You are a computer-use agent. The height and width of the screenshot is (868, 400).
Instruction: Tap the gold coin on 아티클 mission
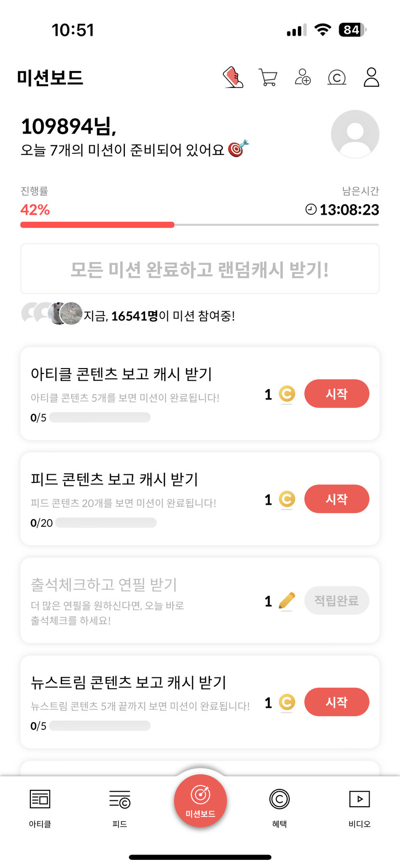point(287,394)
